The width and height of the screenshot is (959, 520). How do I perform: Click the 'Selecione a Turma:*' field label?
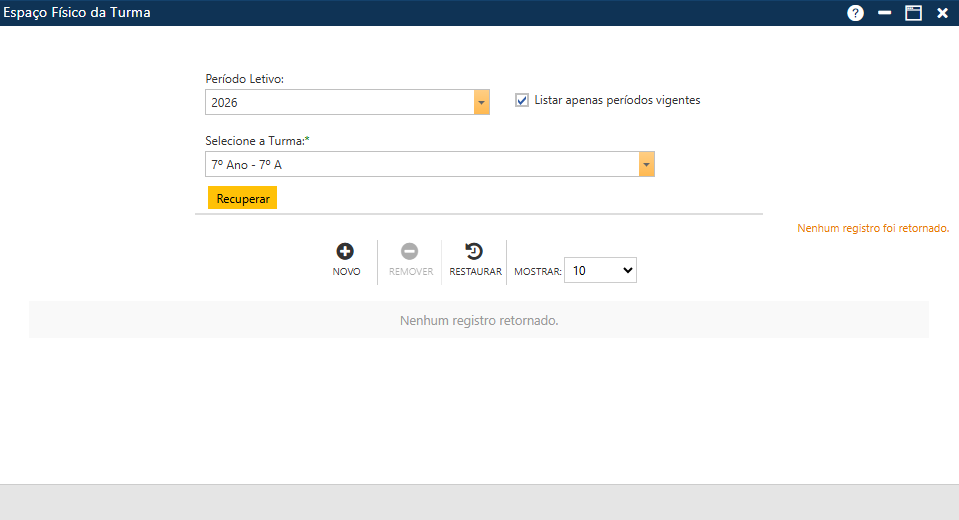tap(258, 140)
